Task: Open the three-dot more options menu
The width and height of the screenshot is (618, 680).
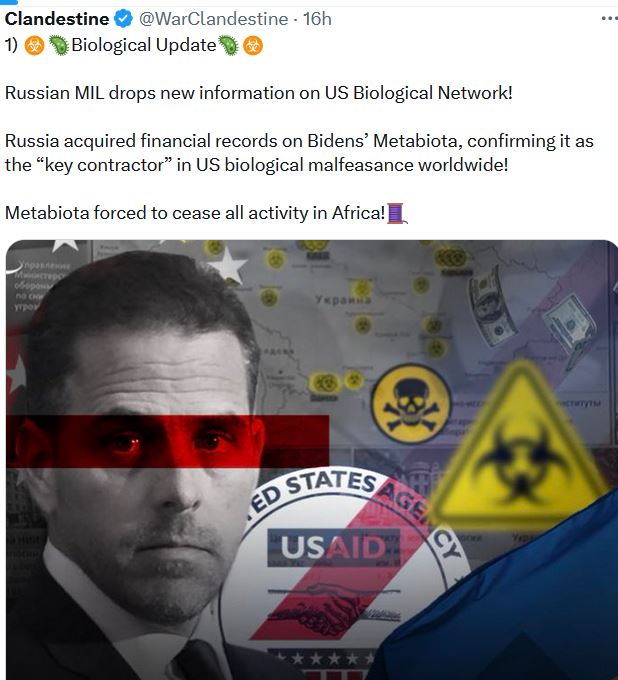Action: [609, 19]
